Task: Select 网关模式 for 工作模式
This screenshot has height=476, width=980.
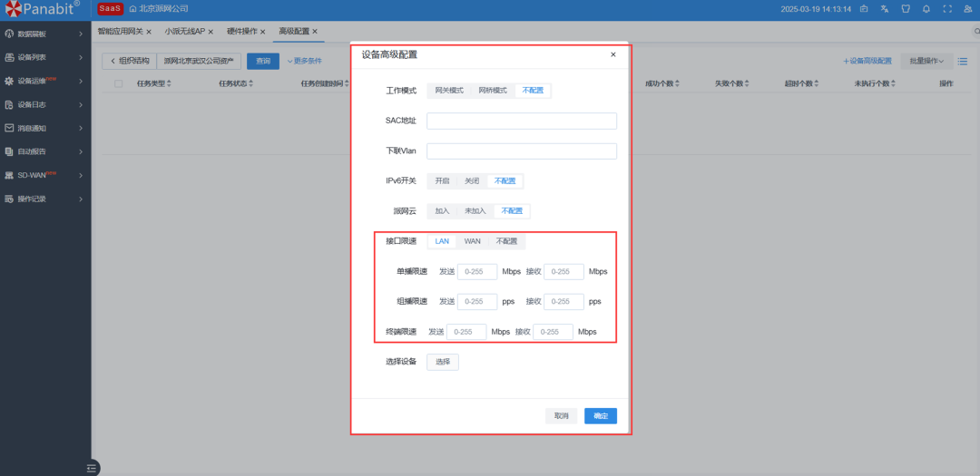Action: [449, 91]
